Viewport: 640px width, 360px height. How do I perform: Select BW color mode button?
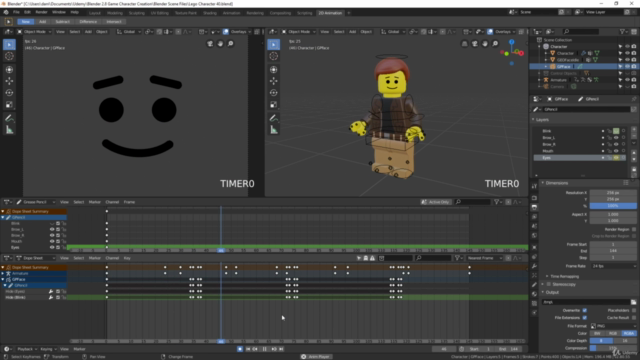(x=598, y=333)
